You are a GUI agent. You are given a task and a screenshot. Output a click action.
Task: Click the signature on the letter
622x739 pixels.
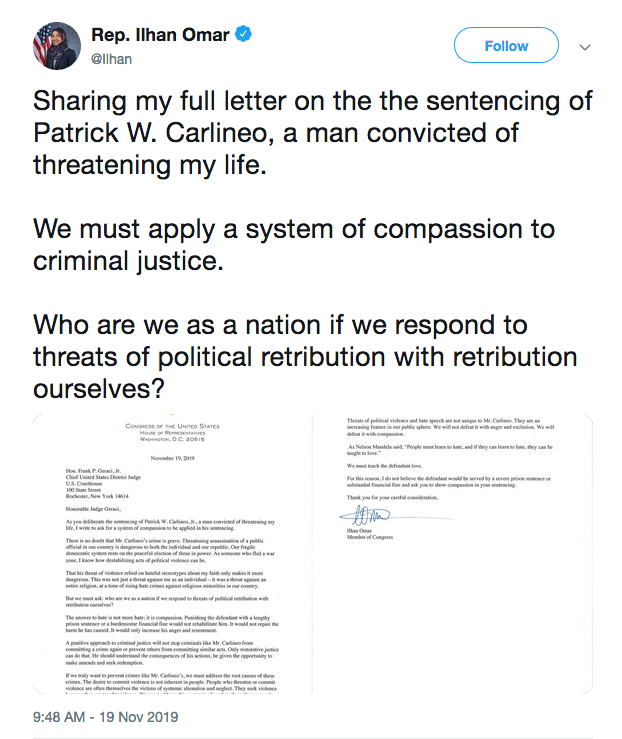click(365, 515)
